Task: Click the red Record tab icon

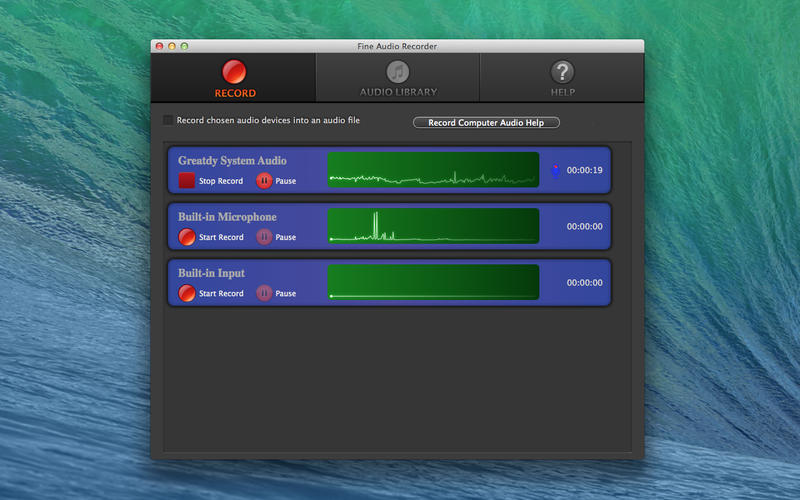Action: pos(234,72)
